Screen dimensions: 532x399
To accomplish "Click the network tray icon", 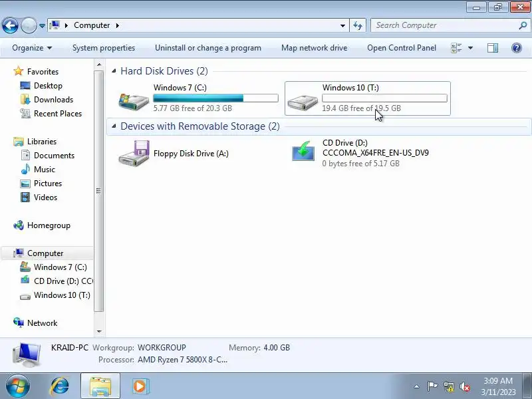I will pos(448,386).
